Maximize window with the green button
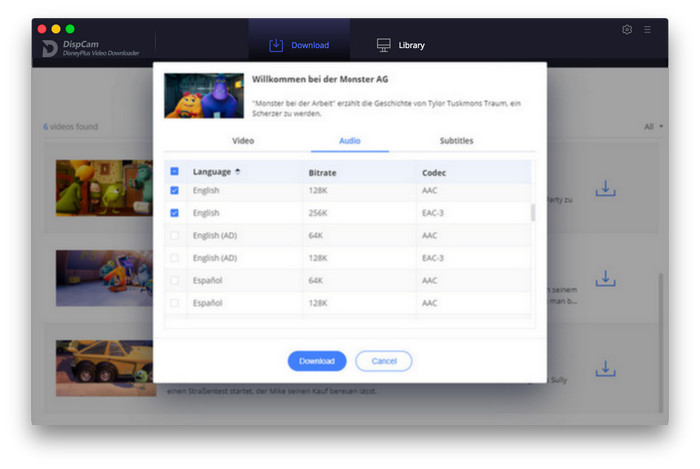 [x=70, y=29]
